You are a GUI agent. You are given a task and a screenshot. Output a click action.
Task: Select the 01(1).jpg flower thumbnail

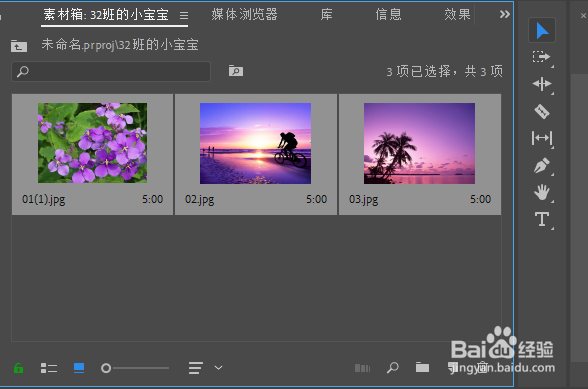pos(92,143)
